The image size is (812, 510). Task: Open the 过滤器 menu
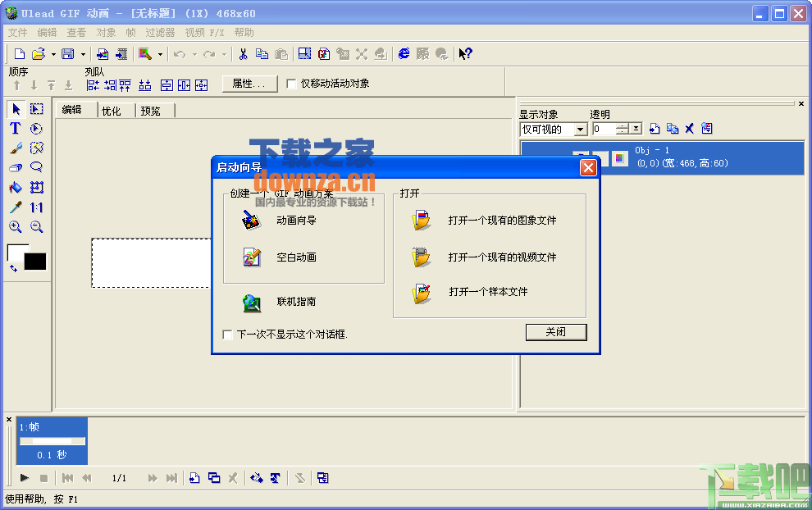point(160,33)
